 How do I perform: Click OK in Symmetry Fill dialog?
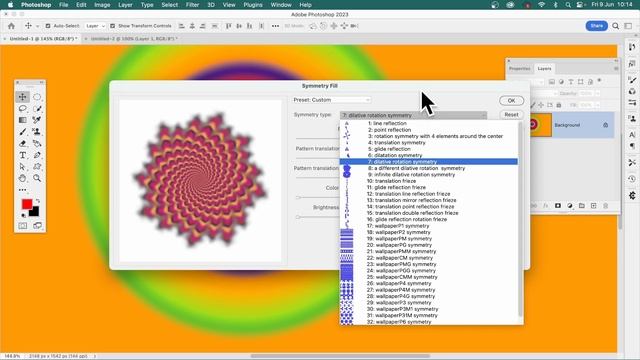pyautogui.click(x=511, y=100)
